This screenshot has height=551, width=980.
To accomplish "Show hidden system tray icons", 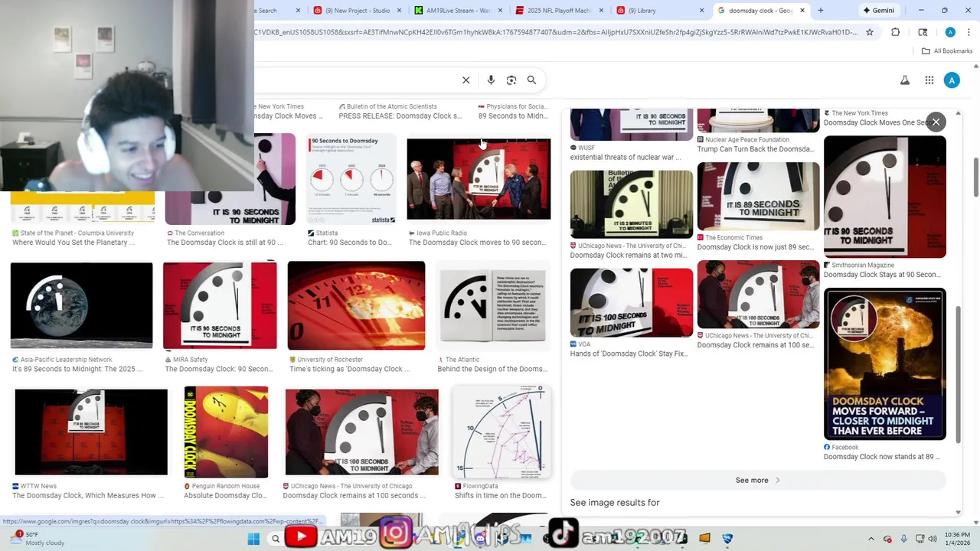I will tap(871, 539).
